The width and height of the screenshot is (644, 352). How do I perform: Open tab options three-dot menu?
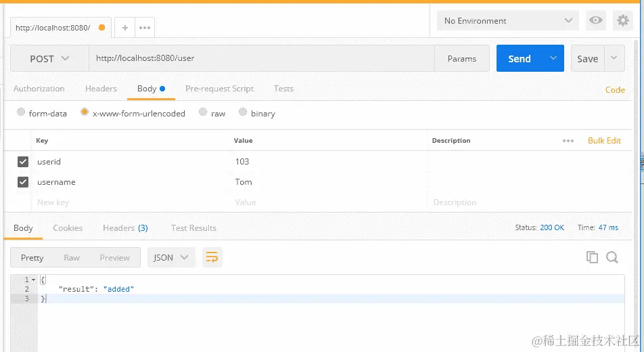(145, 28)
